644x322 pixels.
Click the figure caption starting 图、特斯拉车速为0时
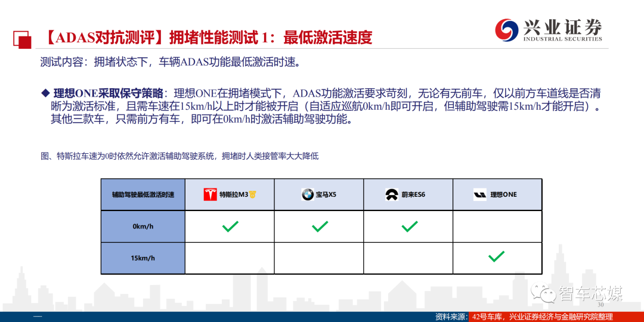click(x=180, y=156)
